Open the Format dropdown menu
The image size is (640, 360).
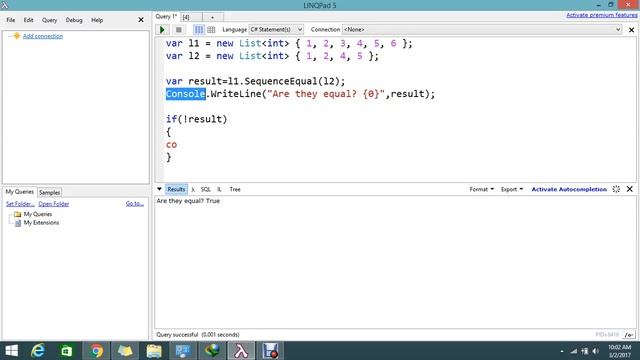tap(482, 189)
